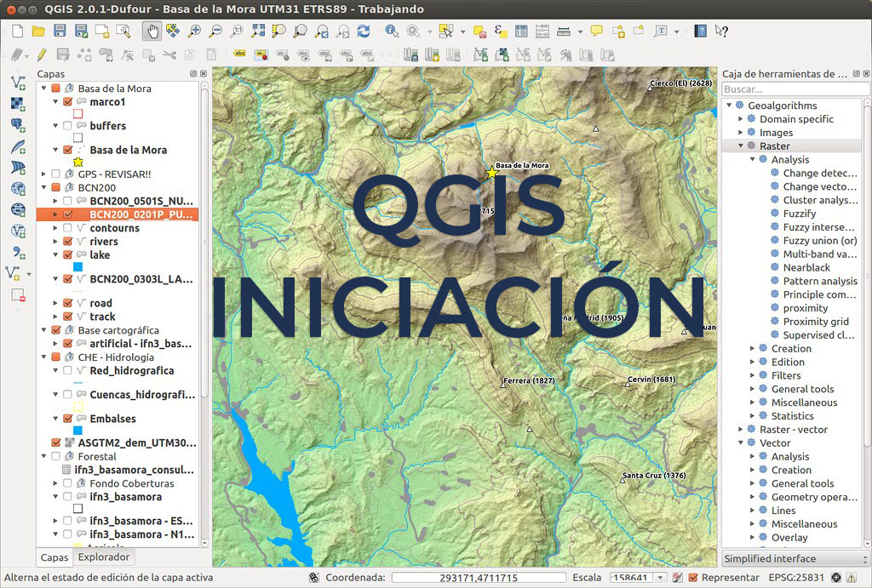Add a SpatiaLite layer feather icon
Viewport: 872px width, 588px height.
coord(19,146)
